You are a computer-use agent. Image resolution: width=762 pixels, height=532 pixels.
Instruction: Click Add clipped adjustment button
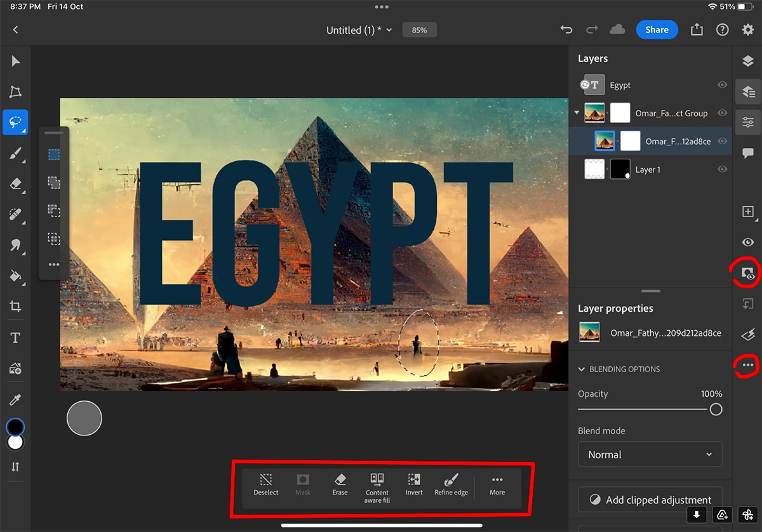click(650, 500)
